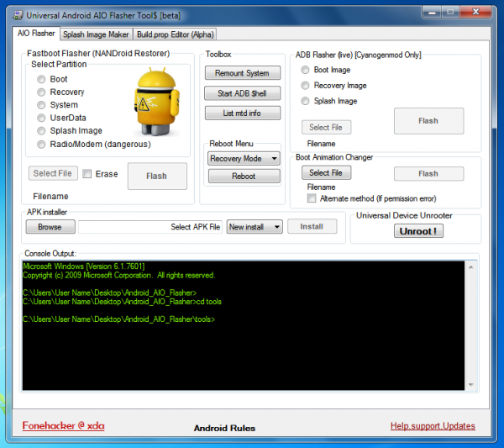This screenshot has width=504, height=448.
Task: Click the 'Android Rules' footer text
Action: coord(224,428)
